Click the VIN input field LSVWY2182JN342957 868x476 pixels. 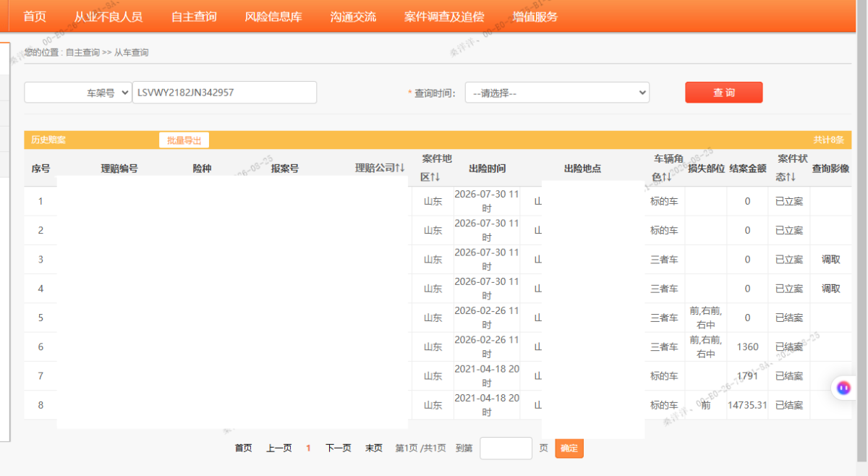[x=224, y=93]
